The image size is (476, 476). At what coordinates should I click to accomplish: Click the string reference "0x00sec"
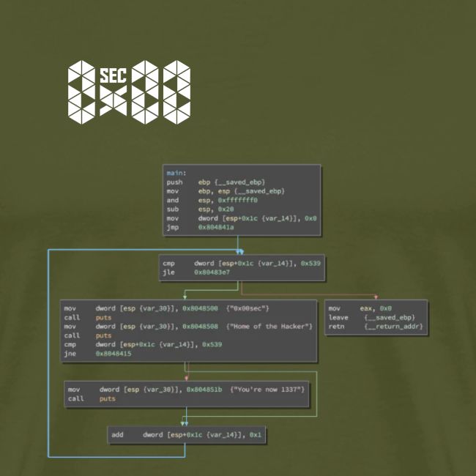point(248,308)
